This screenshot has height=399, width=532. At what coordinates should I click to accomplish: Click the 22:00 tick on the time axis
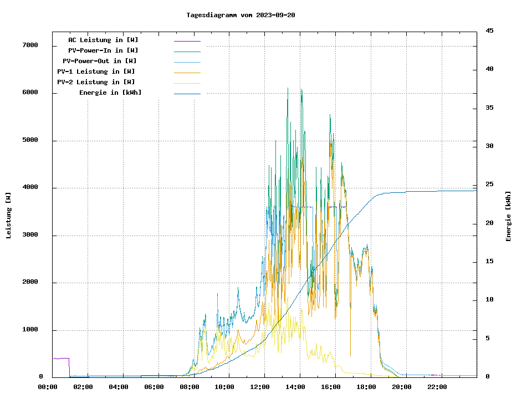pyautogui.click(x=437, y=387)
